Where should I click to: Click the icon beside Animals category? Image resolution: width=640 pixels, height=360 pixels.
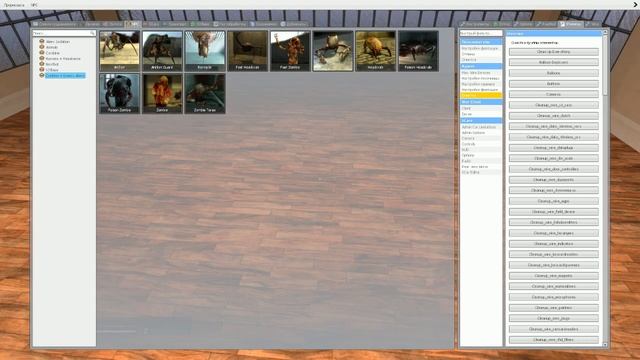(42, 47)
